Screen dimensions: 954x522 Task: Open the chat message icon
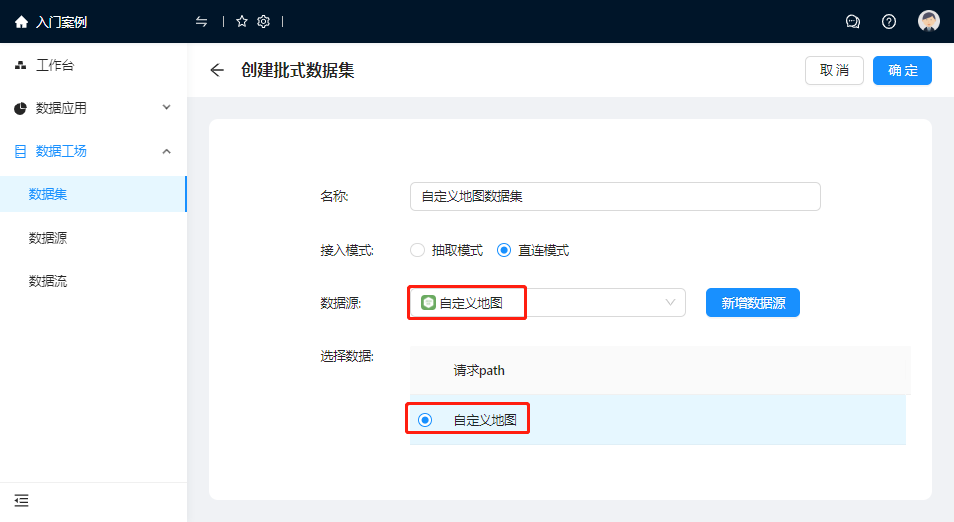click(x=853, y=22)
